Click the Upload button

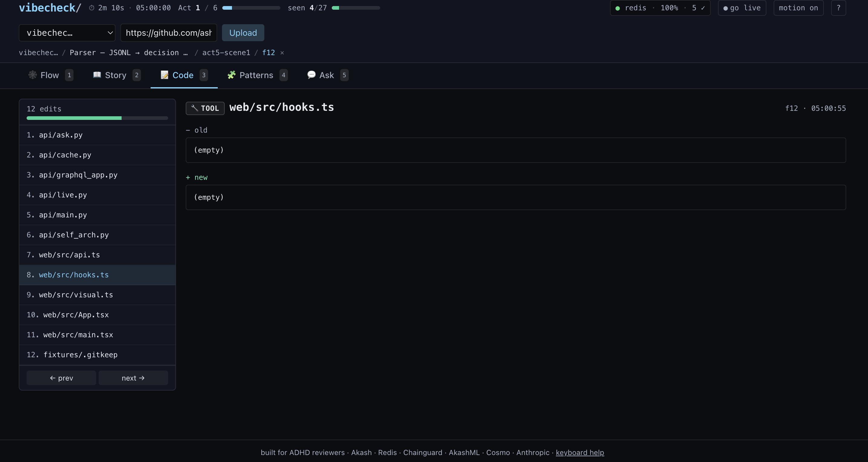click(243, 33)
